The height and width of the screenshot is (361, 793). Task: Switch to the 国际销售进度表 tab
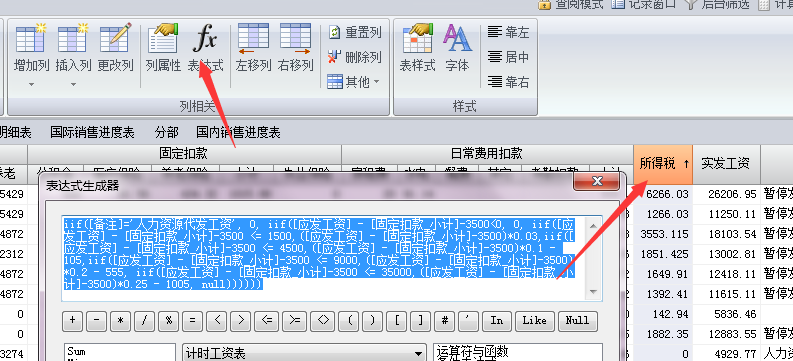pyautogui.click(x=92, y=132)
